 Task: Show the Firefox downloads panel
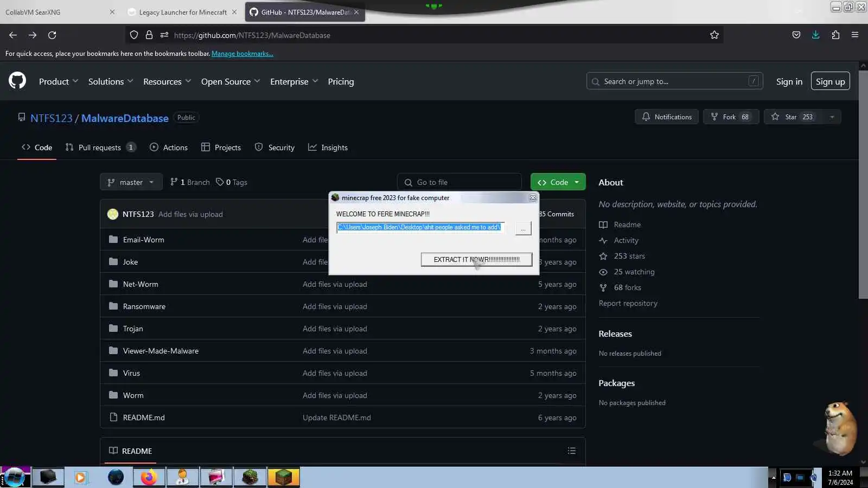(815, 35)
